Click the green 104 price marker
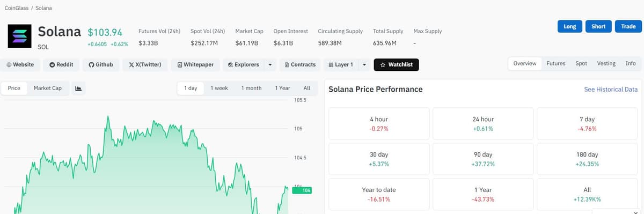Viewport: 644px width, 214px height. click(302, 190)
